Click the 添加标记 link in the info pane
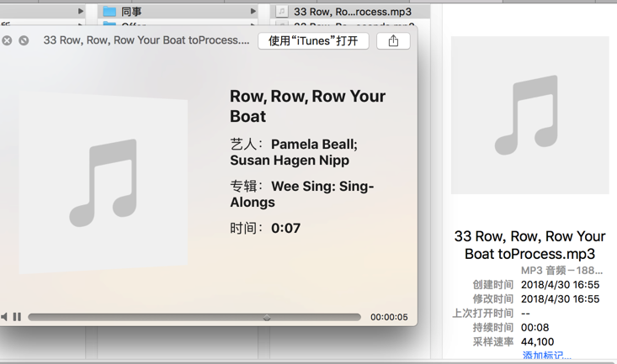Viewport: 617px width, 364px height. 546,356
